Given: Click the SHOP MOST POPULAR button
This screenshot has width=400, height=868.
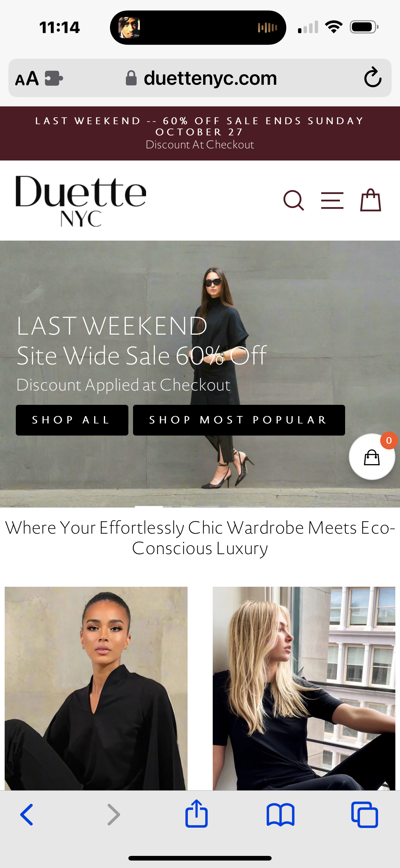Looking at the screenshot, I should (239, 420).
